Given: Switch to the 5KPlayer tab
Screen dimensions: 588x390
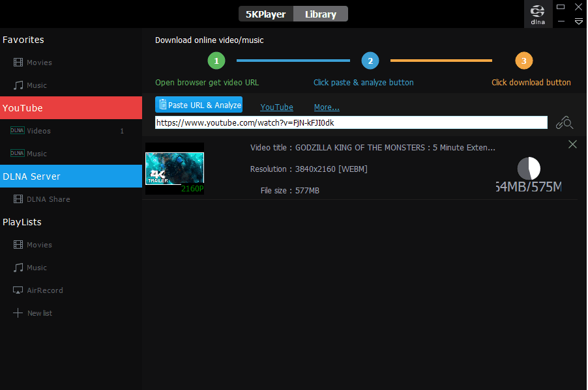Looking at the screenshot, I should [x=266, y=14].
